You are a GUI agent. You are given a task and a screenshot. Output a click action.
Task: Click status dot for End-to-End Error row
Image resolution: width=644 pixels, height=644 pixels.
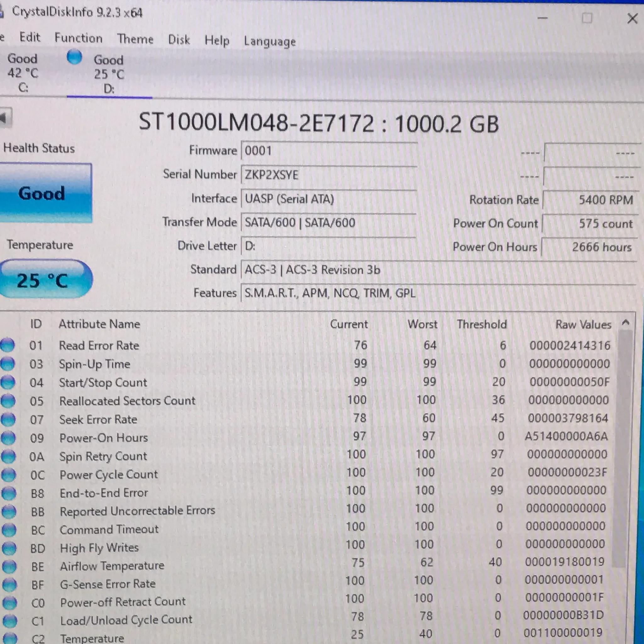coord(9,493)
